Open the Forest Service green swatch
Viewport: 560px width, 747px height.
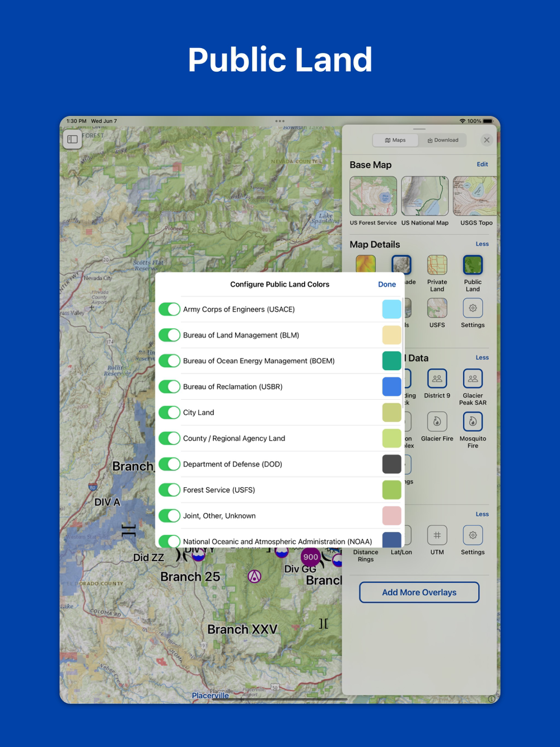point(392,489)
